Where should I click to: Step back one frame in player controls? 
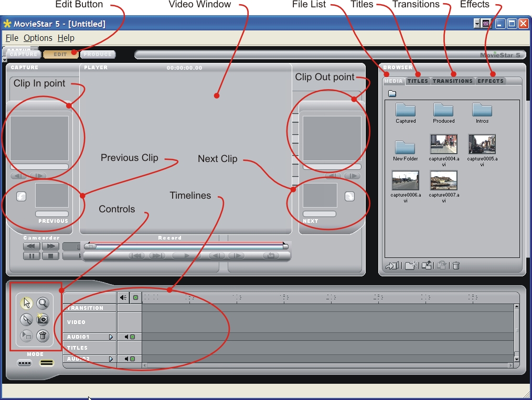pyautogui.click(x=216, y=256)
